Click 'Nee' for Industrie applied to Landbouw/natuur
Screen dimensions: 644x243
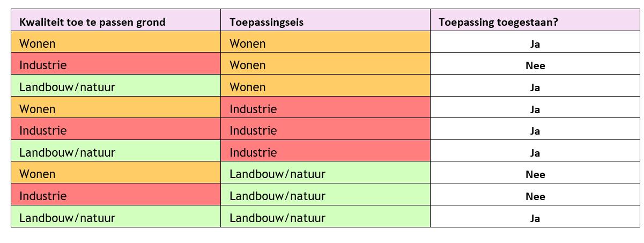535,196
